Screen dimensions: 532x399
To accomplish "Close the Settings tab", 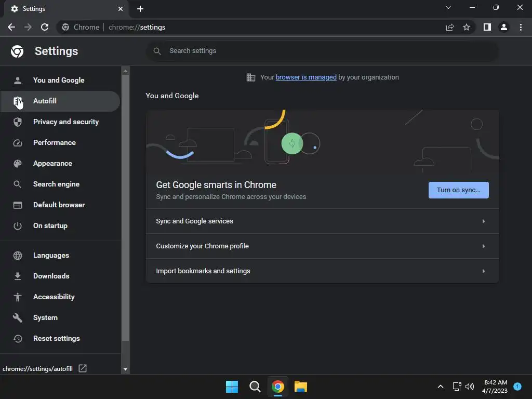I will [x=121, y=9].
